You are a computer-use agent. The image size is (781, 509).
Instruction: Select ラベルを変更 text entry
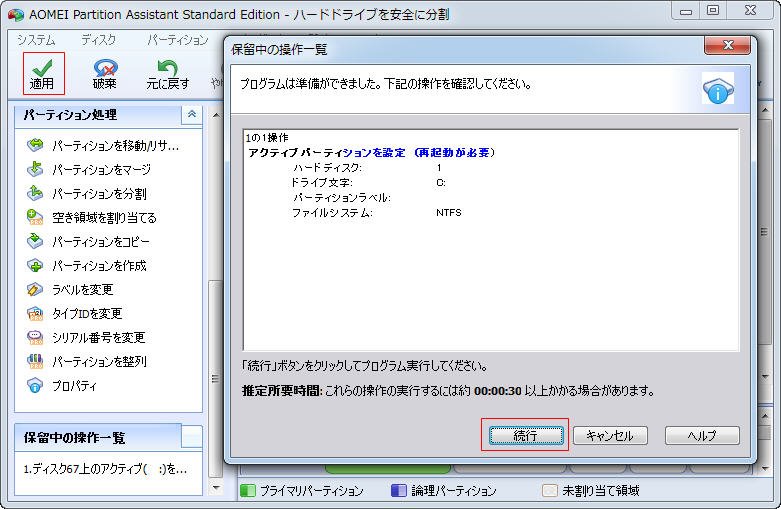point(83,289)
